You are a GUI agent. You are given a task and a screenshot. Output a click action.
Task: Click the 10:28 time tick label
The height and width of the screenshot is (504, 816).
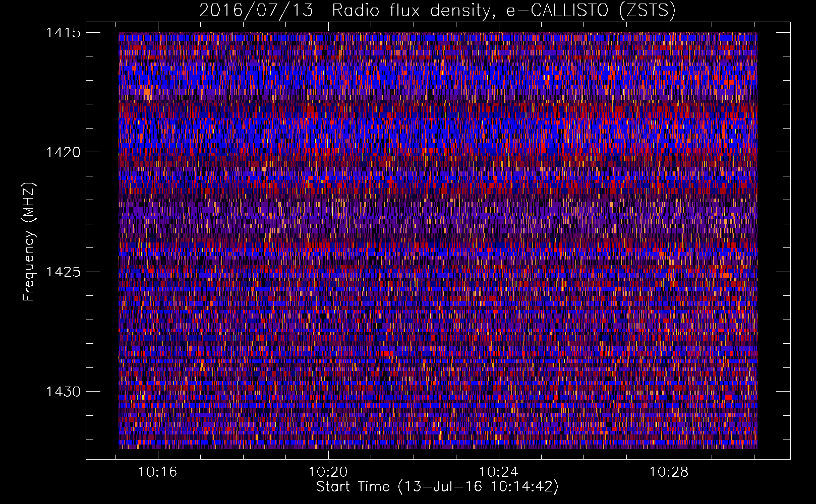click(668, 472)
